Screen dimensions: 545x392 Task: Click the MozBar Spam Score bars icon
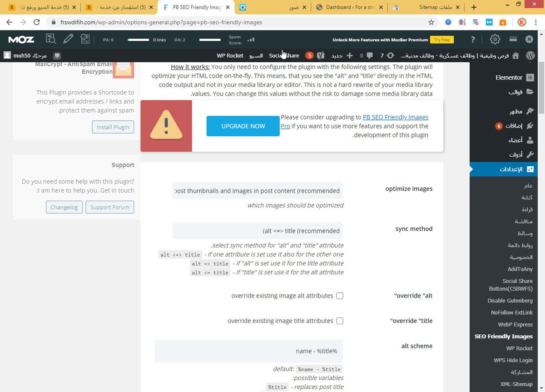click(x=251, y=40)
